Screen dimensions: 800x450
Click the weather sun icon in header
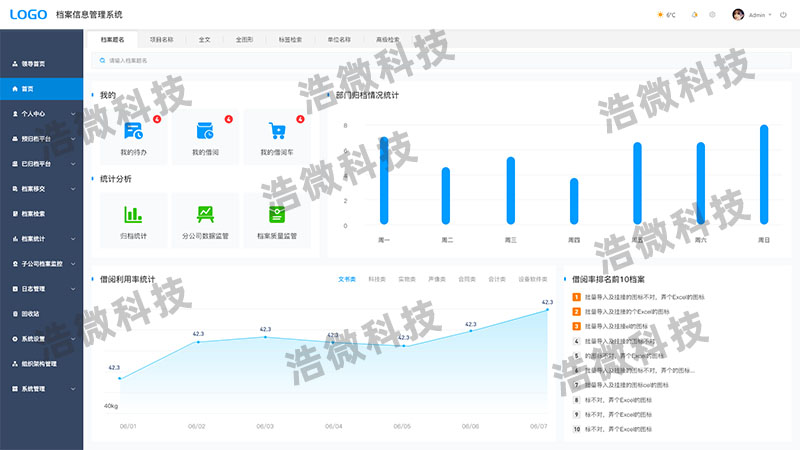660,15
